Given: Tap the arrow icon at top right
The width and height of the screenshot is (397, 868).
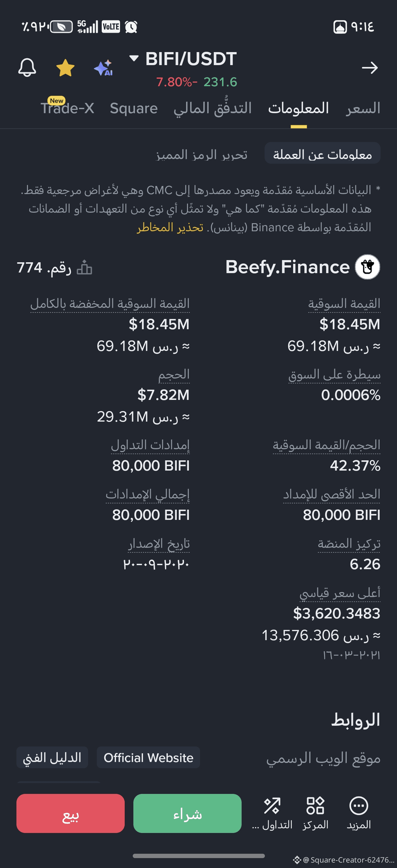Looking at the screenshot, I should coord(369,68).
